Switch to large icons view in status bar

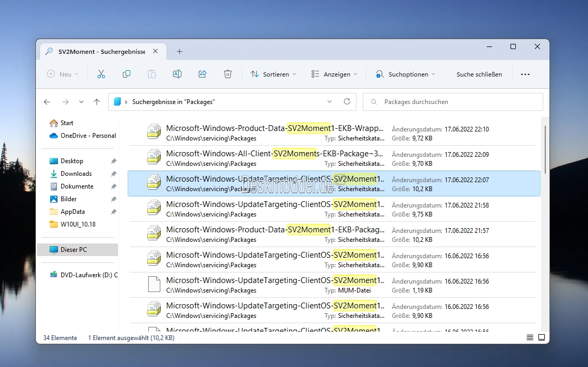[542, 337]
